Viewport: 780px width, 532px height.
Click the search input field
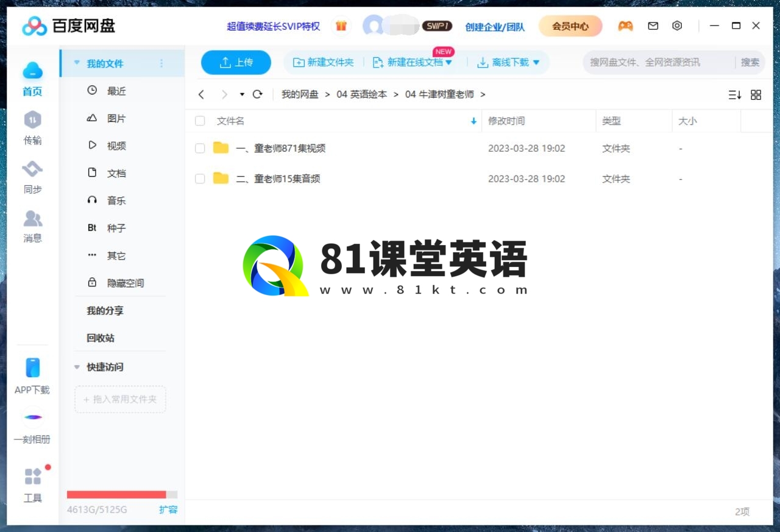(x=659, y=62)
